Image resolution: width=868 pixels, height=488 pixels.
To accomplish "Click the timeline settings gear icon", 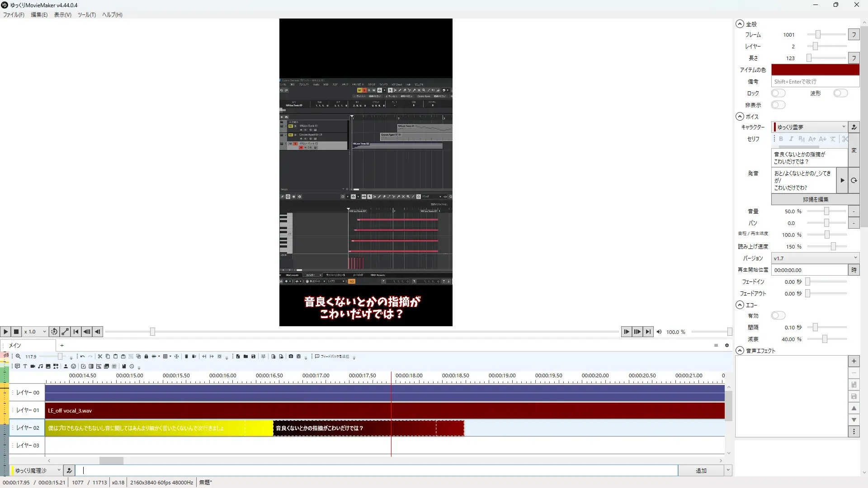I will pyautogui.click(x=727, y=345).
